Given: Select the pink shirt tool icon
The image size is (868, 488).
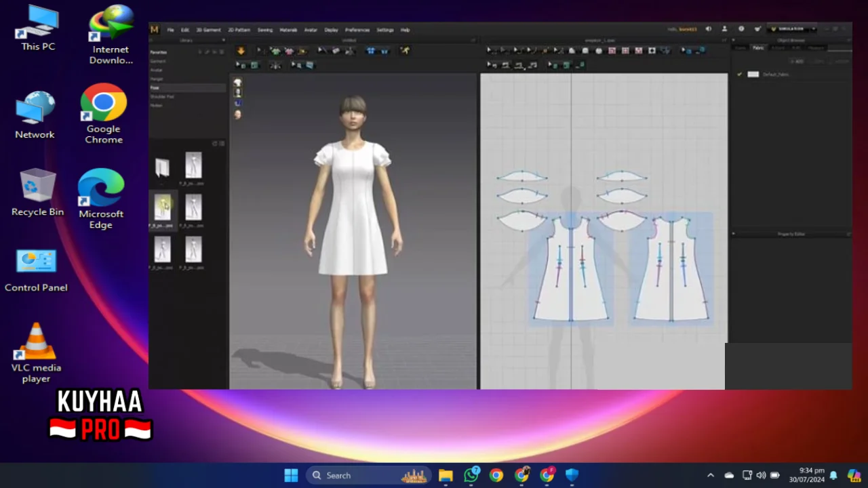Looking at the screenshot, I should (x=290, y=51).
